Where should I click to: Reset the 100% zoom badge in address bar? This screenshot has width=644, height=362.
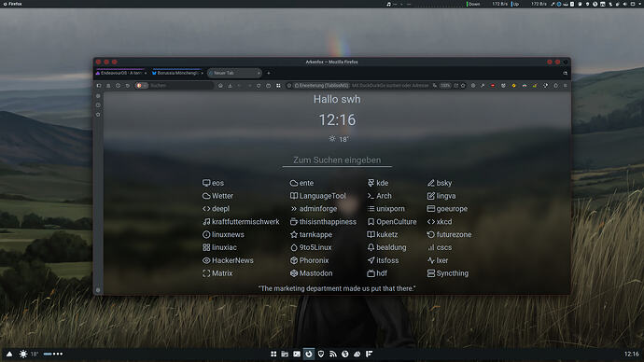point(445,86)
